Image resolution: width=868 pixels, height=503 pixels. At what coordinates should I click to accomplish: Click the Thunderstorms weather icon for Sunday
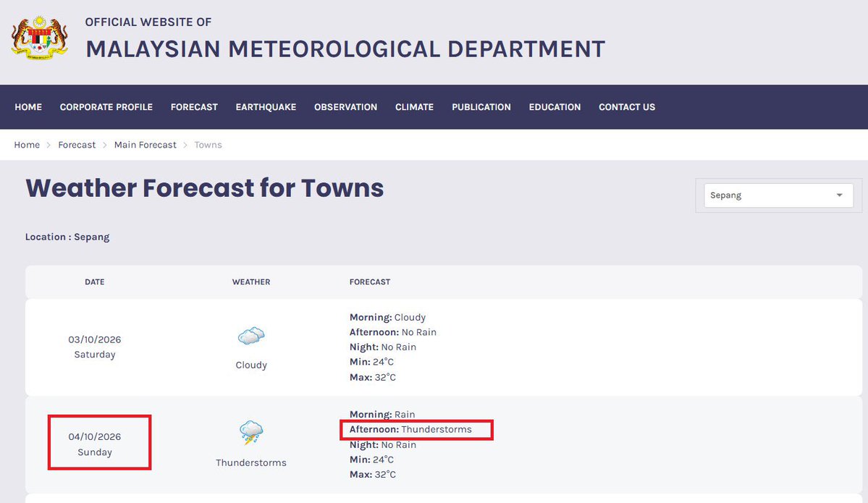[251, 433]
